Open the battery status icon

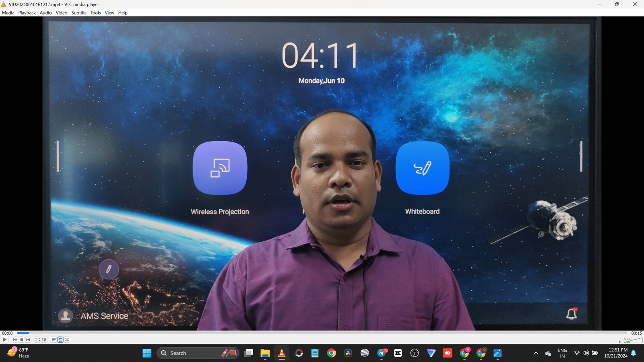pyautogui.click(x=595, y=353)
